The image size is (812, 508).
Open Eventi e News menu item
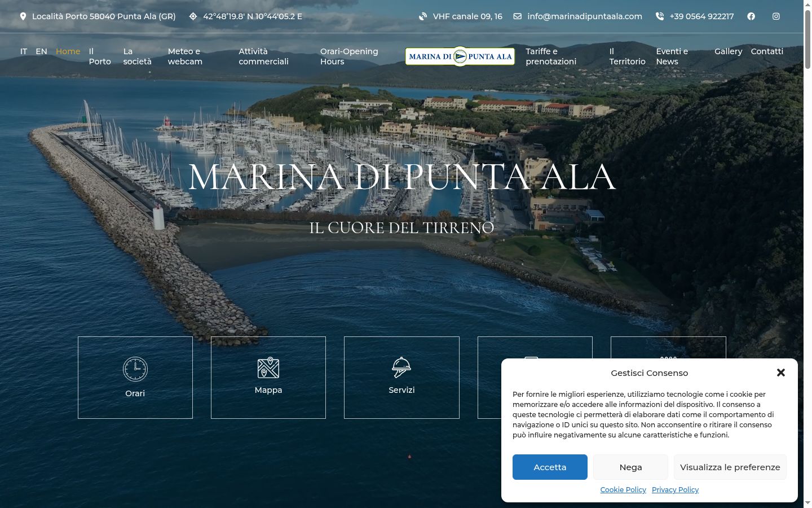(672, 56)
